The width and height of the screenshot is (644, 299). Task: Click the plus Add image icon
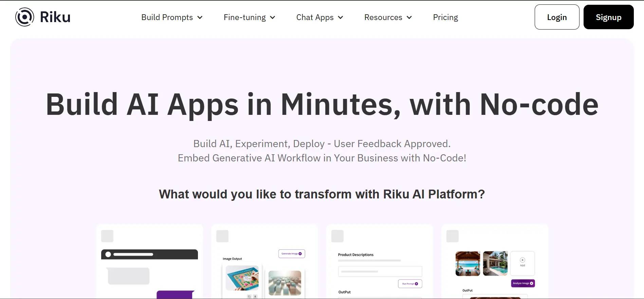click(x=522, y=262)
